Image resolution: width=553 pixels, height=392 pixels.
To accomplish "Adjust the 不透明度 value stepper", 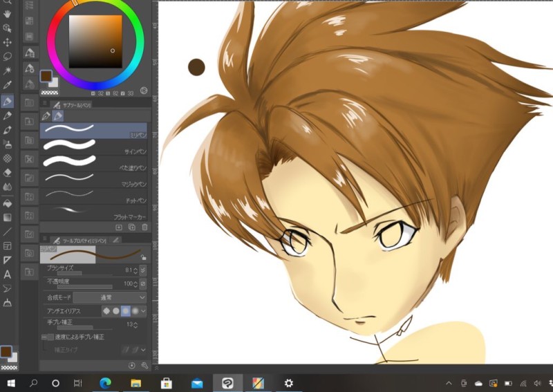I will (135, 284).
